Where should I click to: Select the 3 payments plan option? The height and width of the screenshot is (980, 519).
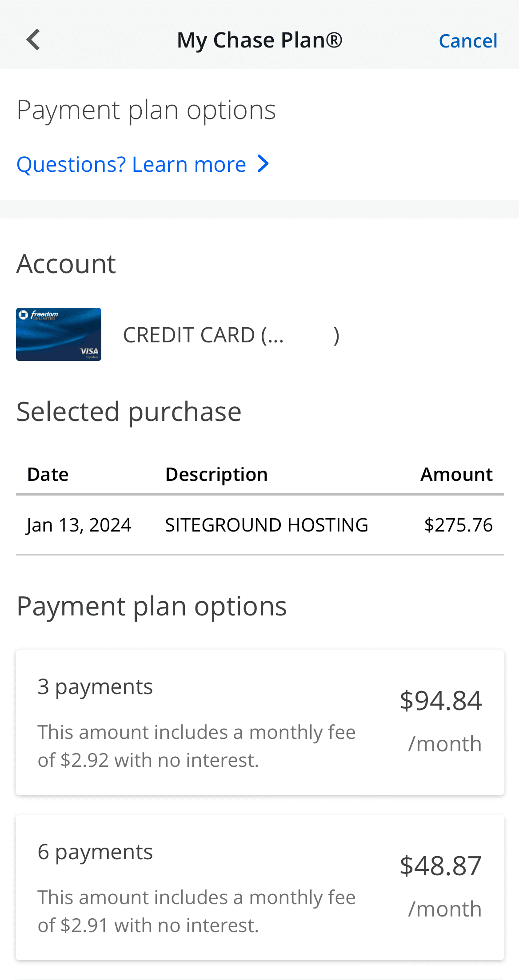tap(259, 722)
